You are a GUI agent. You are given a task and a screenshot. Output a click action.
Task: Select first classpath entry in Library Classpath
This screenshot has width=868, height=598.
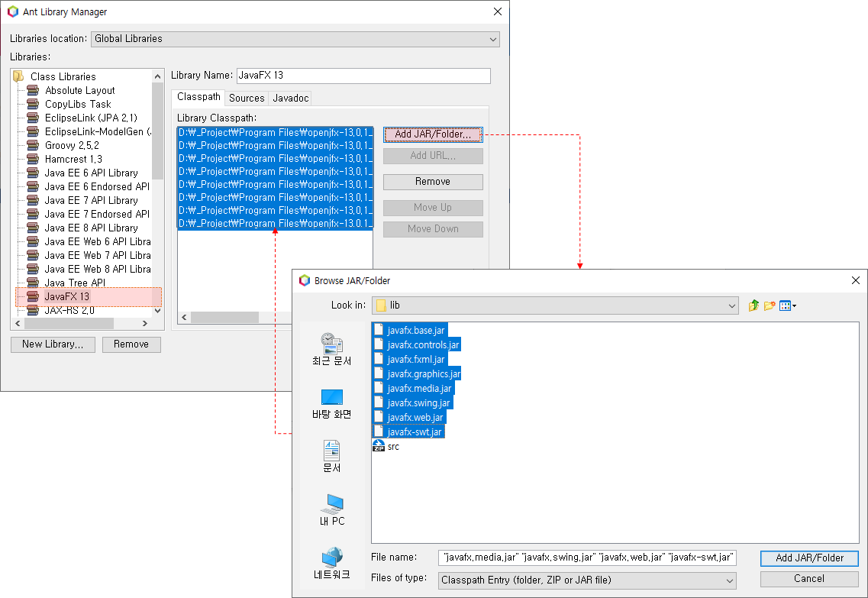275,133
